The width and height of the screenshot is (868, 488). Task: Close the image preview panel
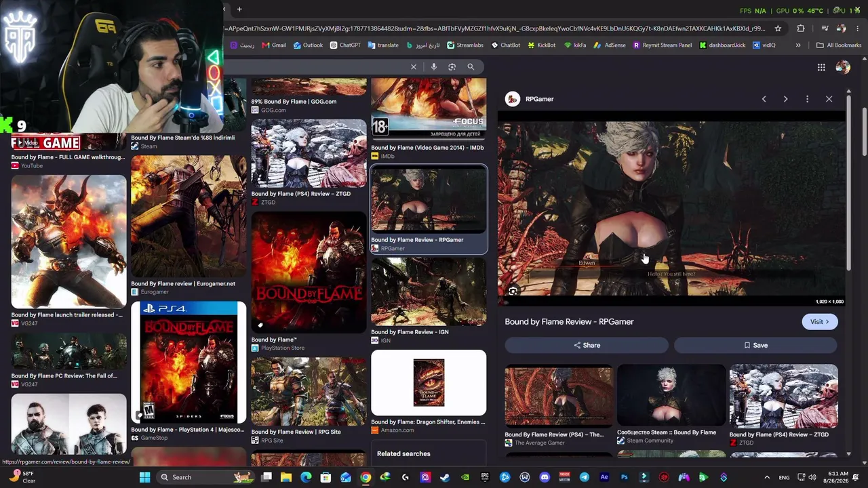(x=829, y=99)
